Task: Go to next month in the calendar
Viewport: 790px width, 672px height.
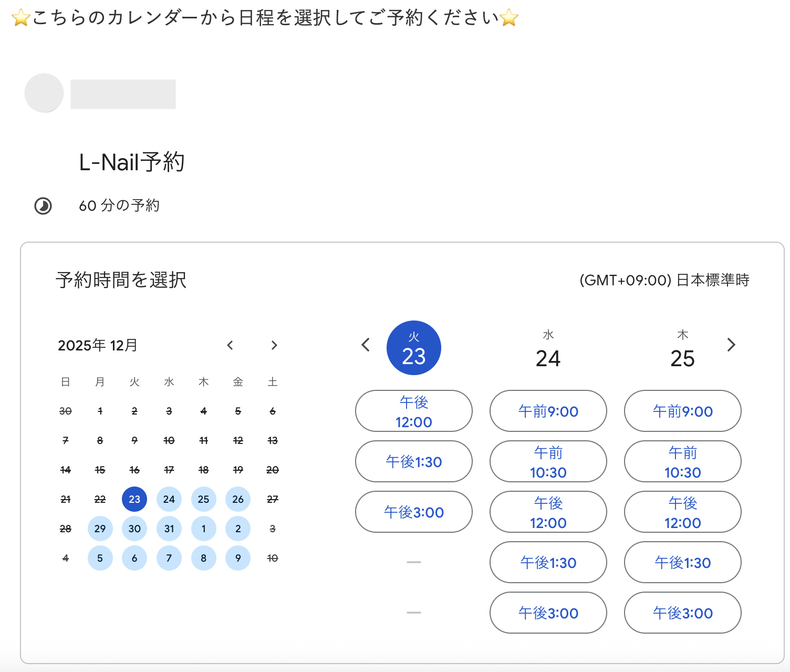Action: coord(274,345)
